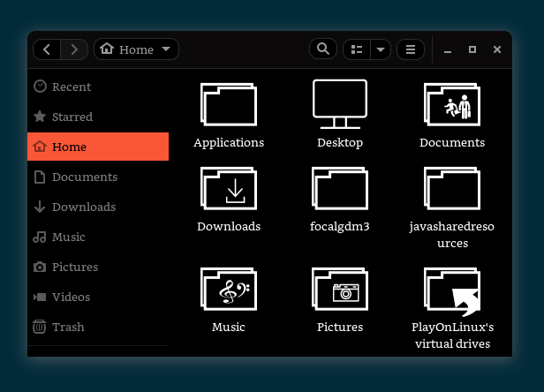This screenshot has height=392, width=544.
Task: Select Starred in the sidebar
Action: (98, 117)
